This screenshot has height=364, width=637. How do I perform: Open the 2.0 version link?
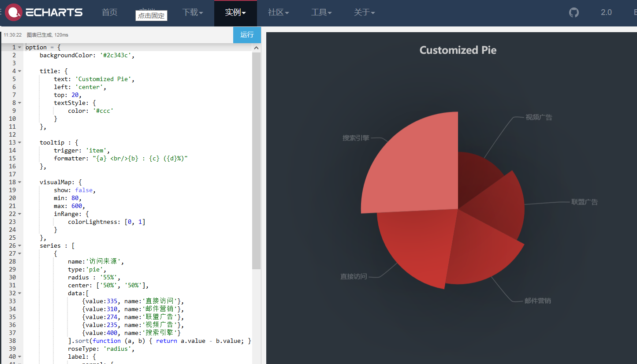point(606,12)
